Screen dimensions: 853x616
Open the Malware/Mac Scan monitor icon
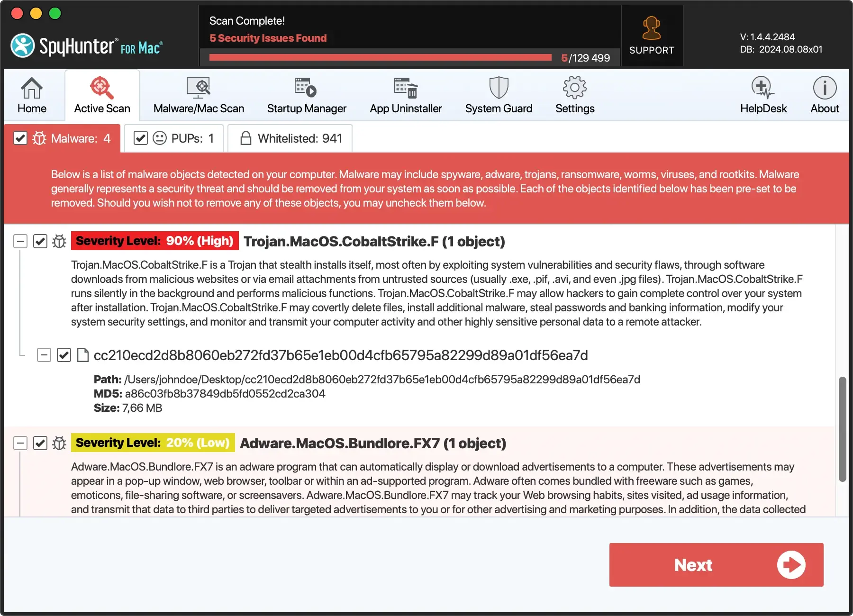[x=199, y=88]
